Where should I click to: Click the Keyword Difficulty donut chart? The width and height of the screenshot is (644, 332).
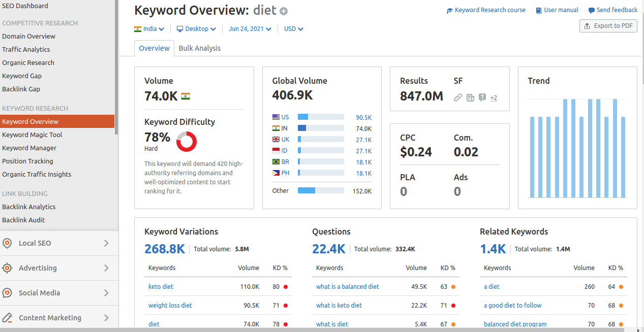[x=187, y=142]
